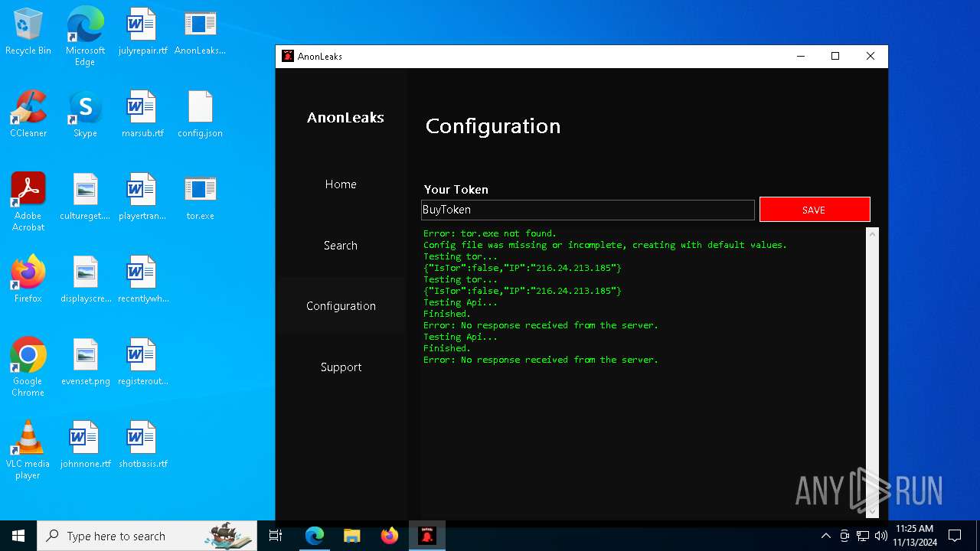
Task: Open File Explorer from taskbar
Action: 352,536
